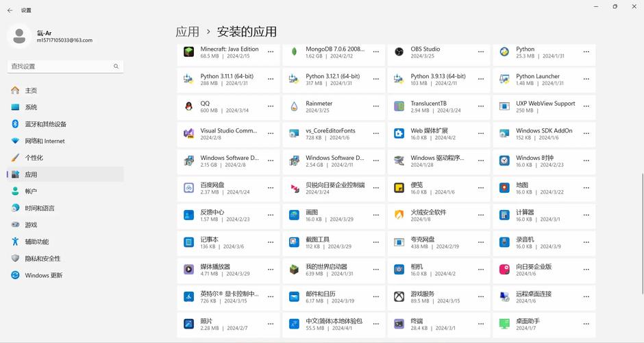Click the 邮件和日历 mail icon

[294, 296]
